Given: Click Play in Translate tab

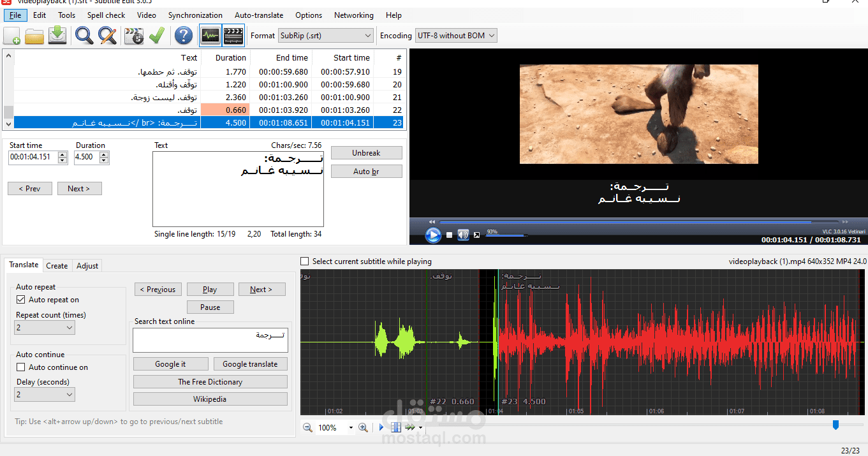Looking at the screenshot, I should [x=210, y=290].
